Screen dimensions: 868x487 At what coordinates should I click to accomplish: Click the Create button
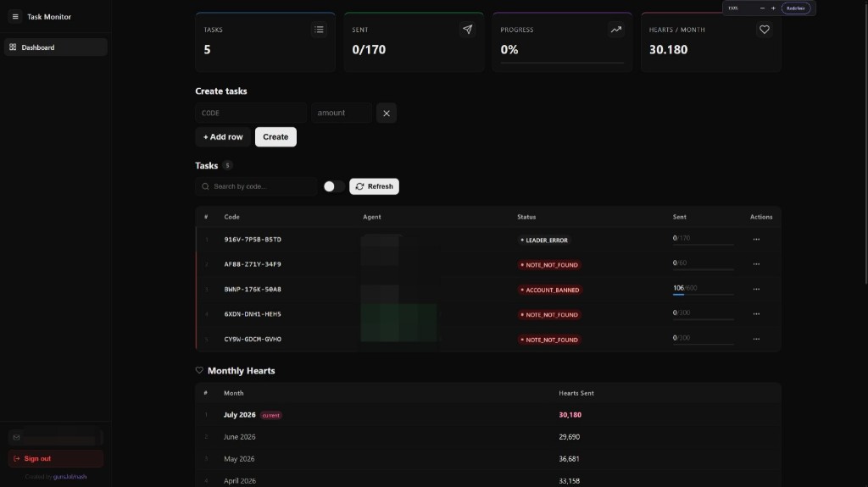(275, 136)
